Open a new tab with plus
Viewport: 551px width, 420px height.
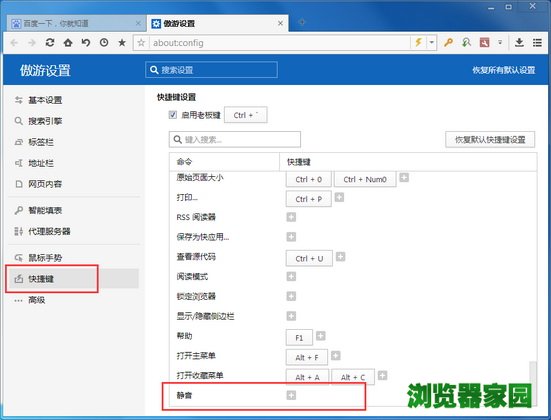(301, 22)
